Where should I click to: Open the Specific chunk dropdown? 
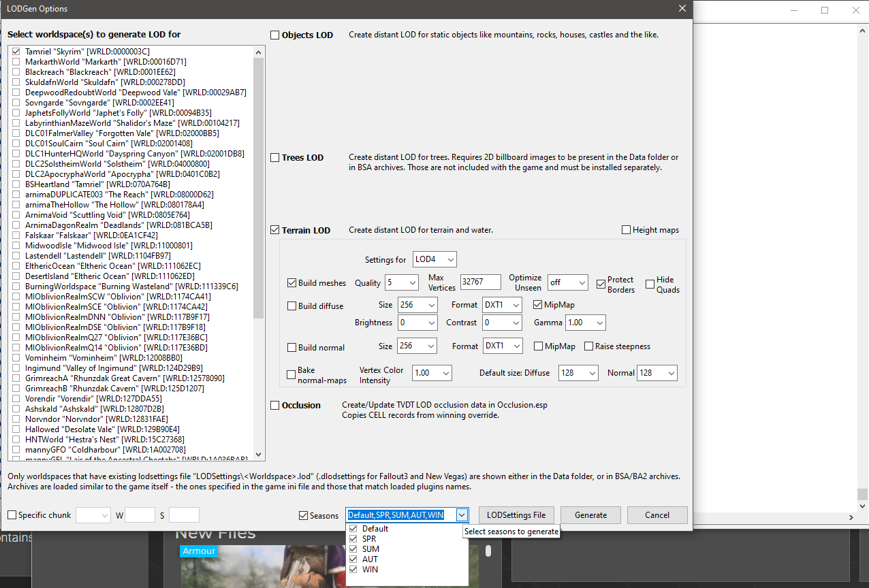[x=93, y=515]
